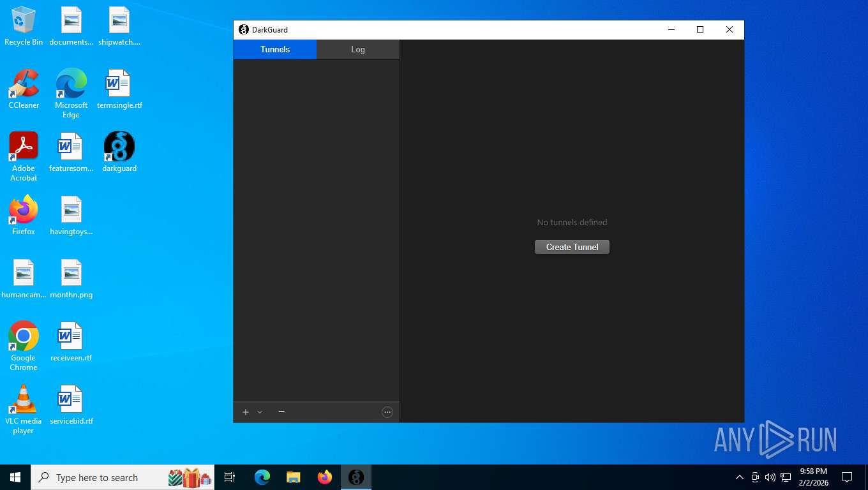Open the network tray icon
The height and width of the screenshot is (490, 868).
[786, 477]
